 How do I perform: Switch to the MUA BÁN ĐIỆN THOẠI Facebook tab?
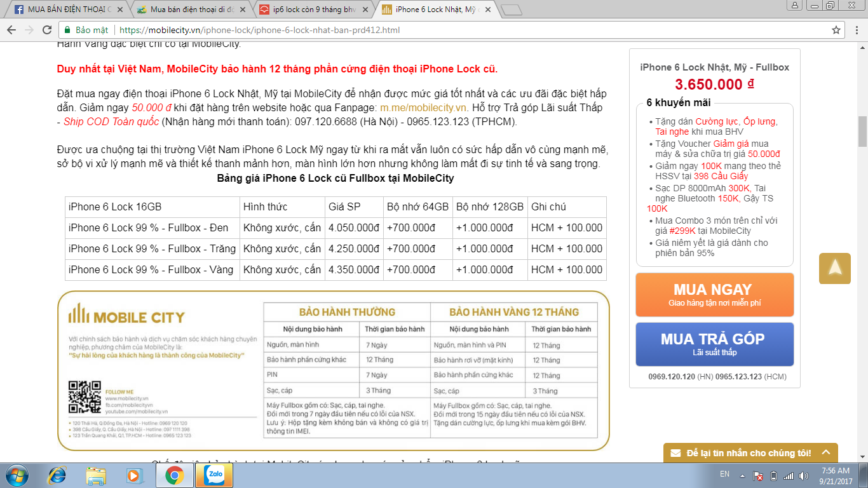point(62,10)
